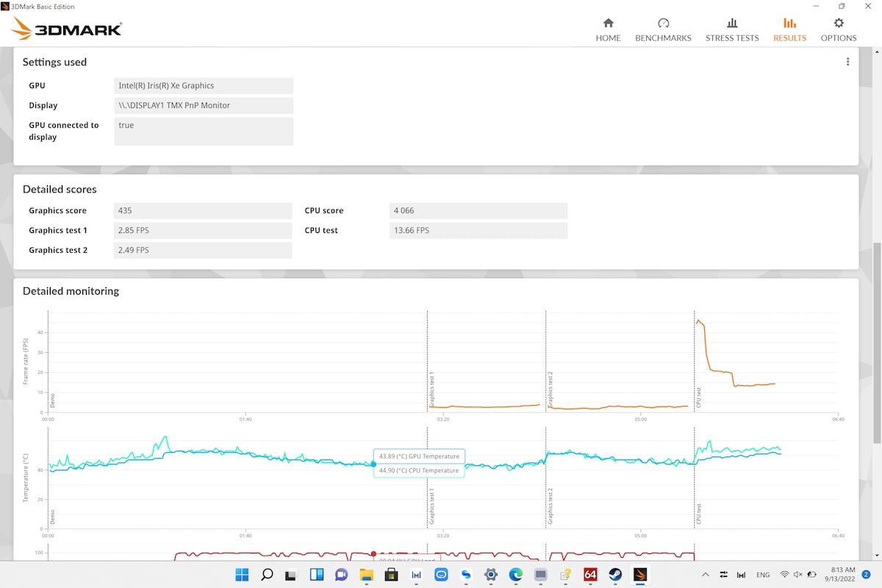Click the Graphics score value 435
This screenshot has height=588, width=882.
click(x=203, y=211)
